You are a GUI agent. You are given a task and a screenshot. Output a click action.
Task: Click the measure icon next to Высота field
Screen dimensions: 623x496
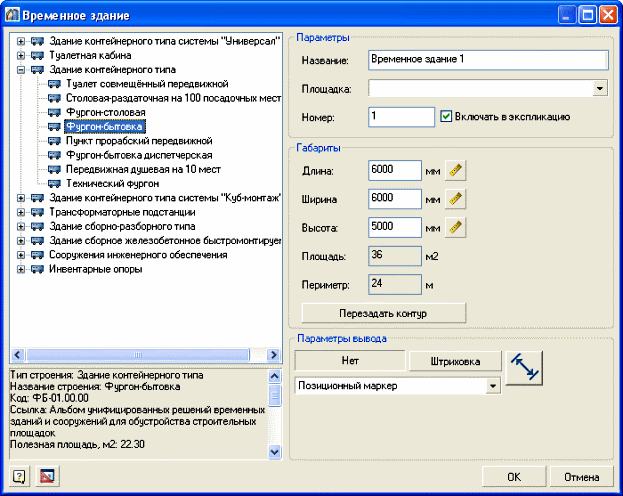pyautogui.click(x=457, y=227)
